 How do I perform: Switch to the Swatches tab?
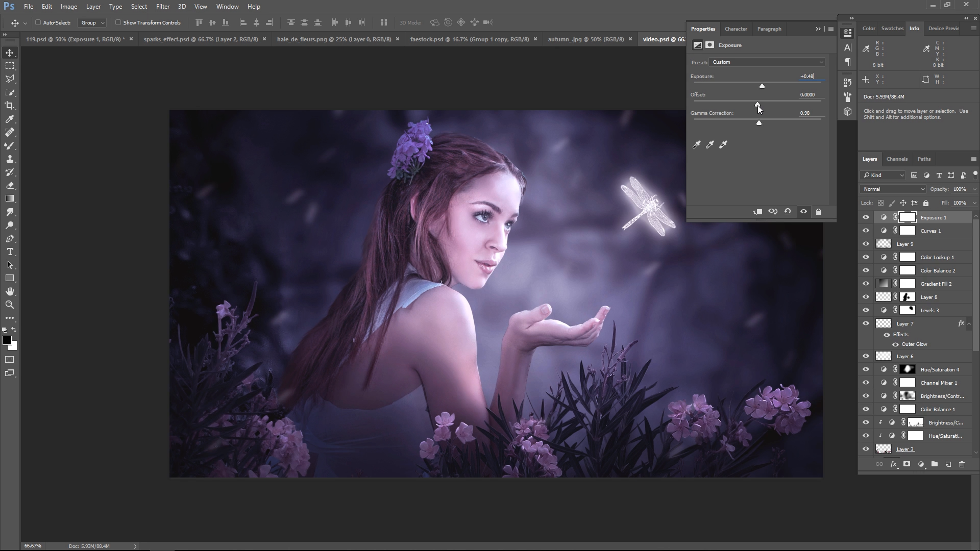tap(892, 29)
